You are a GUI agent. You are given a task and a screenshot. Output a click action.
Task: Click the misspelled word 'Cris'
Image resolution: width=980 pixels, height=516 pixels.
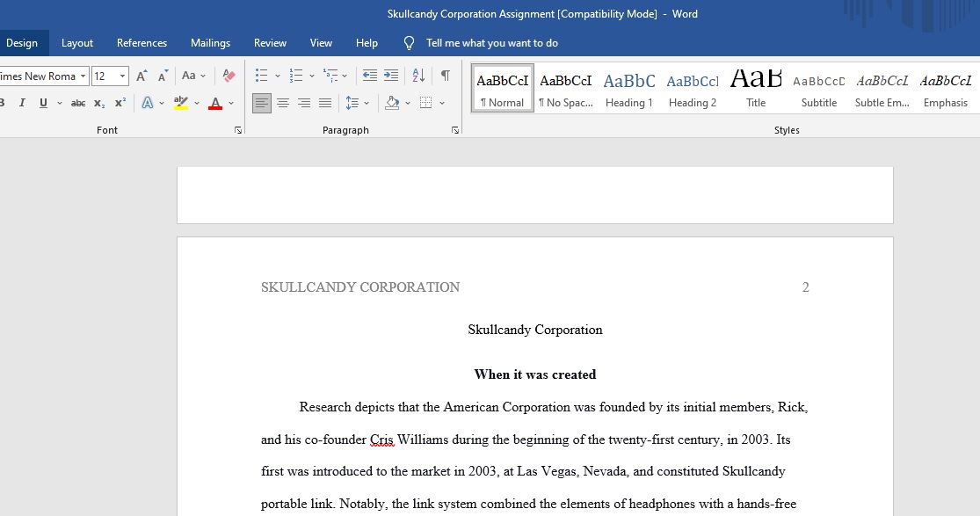381,439
